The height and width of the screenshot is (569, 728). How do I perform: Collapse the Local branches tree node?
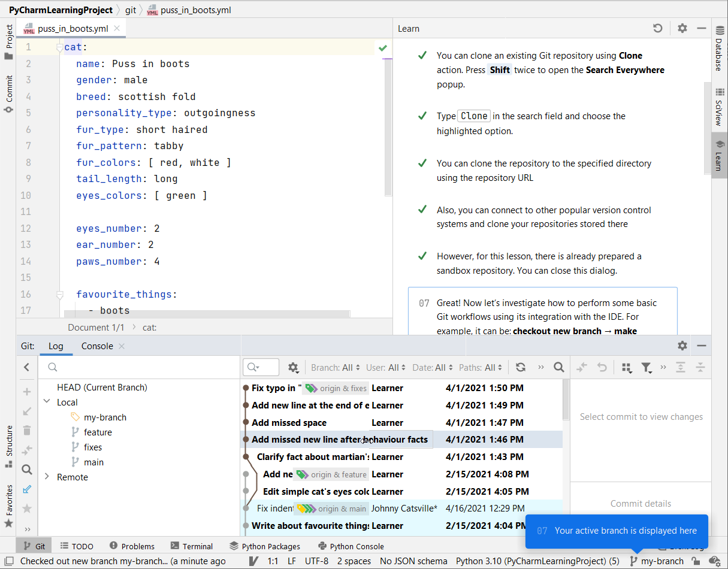(47, 402)
